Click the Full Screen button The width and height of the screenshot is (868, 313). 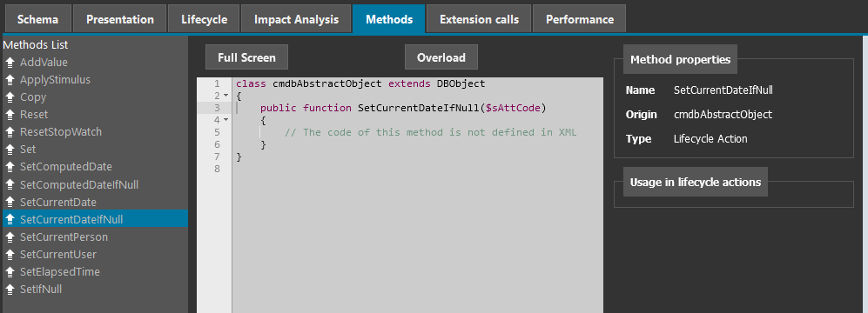pyautogui.click(x=246, y=57)
